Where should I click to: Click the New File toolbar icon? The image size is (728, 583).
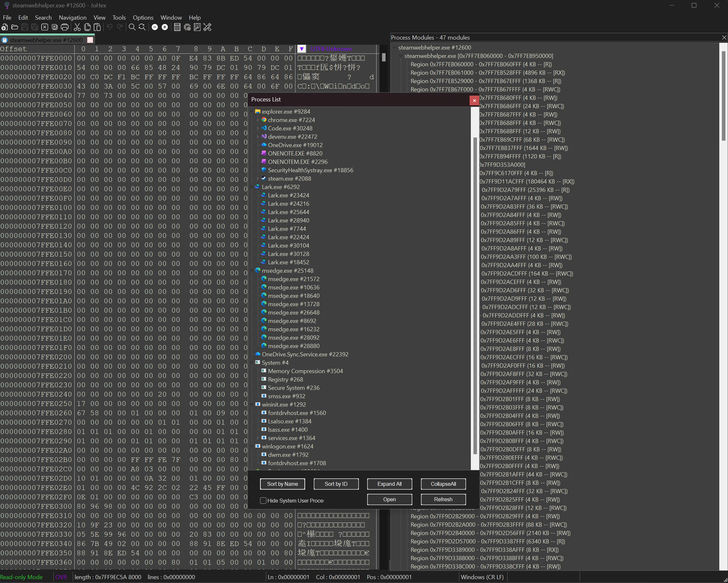click(5, 27)
